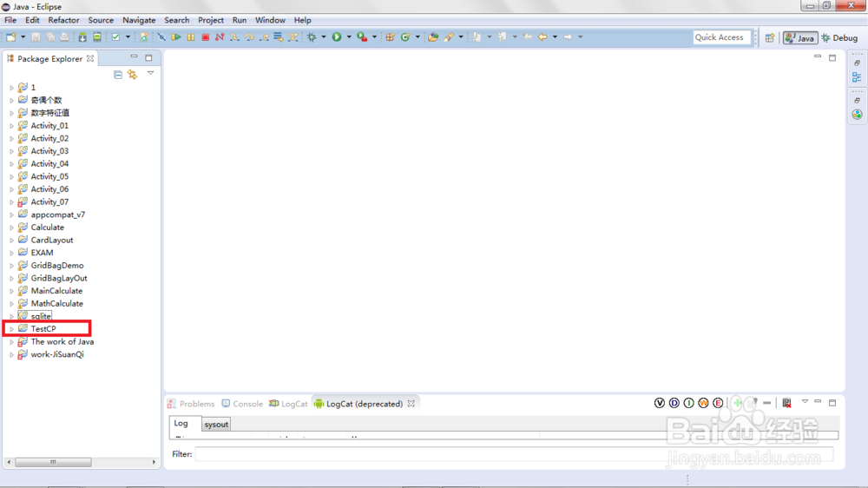Click the New wizard toolbar icon
The image size is (868, 488).
click(x=11, y=37)
